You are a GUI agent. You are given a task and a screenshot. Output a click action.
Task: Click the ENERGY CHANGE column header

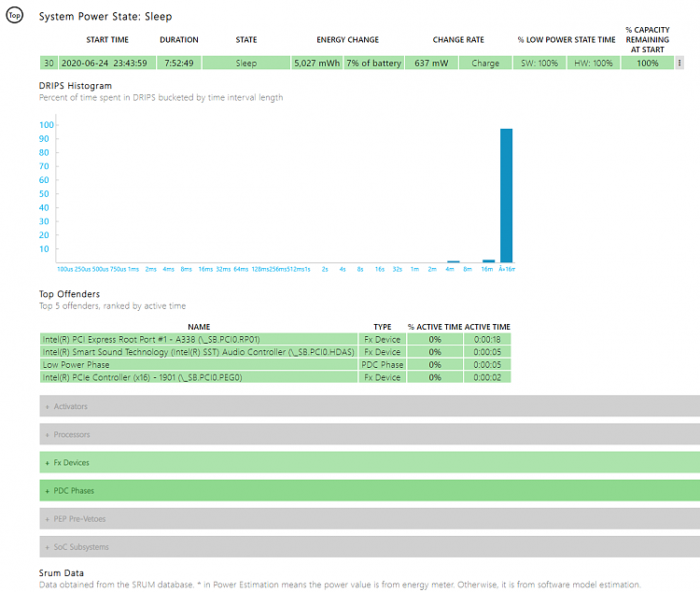pyautogui.click(x=348, y=40)
